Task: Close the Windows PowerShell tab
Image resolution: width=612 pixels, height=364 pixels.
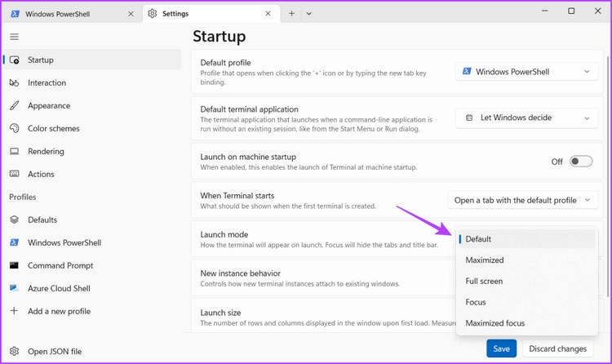Action: tap(131, 14)
